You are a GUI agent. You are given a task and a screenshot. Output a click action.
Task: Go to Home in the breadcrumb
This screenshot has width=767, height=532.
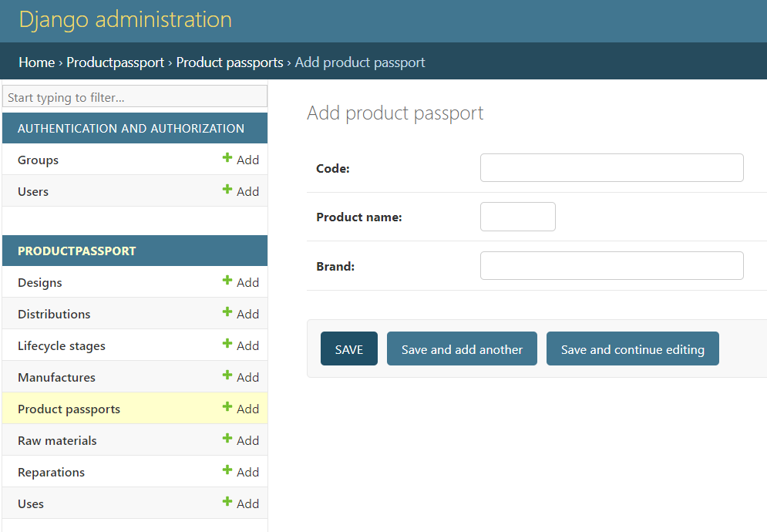pyautogui.click(x=36, y=62)
